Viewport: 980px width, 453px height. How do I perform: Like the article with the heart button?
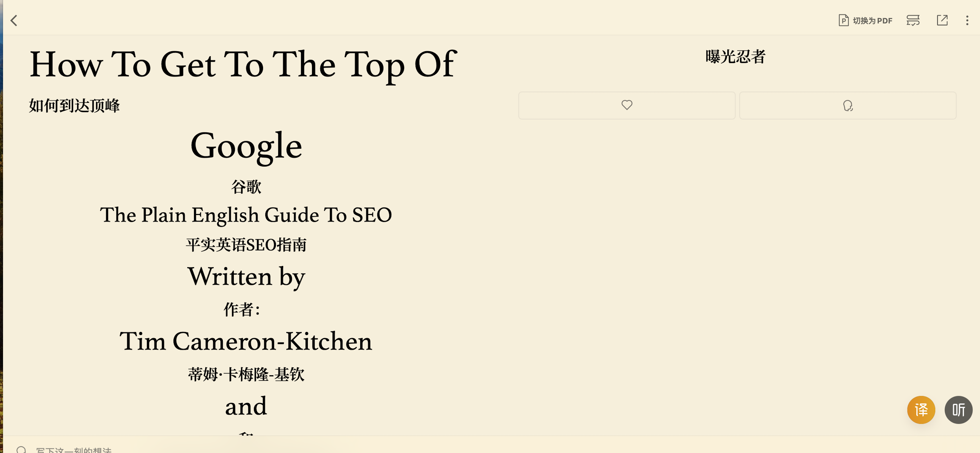pos(627,105)
